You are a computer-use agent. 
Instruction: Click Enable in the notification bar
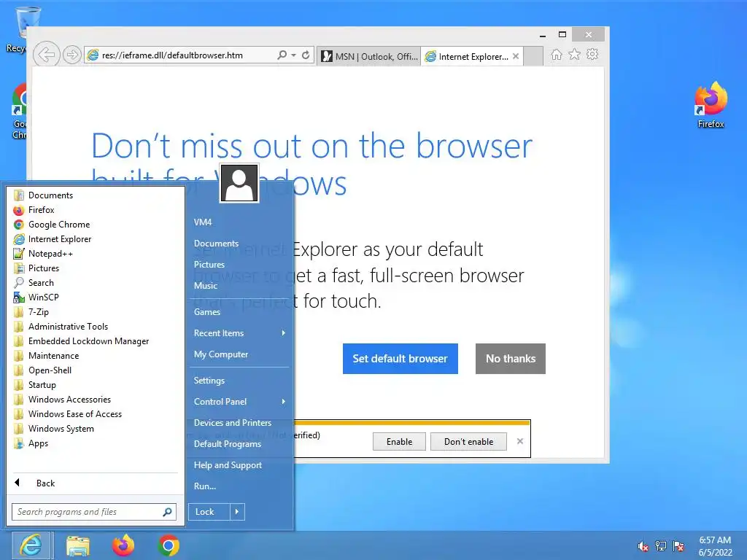[399, 441]
